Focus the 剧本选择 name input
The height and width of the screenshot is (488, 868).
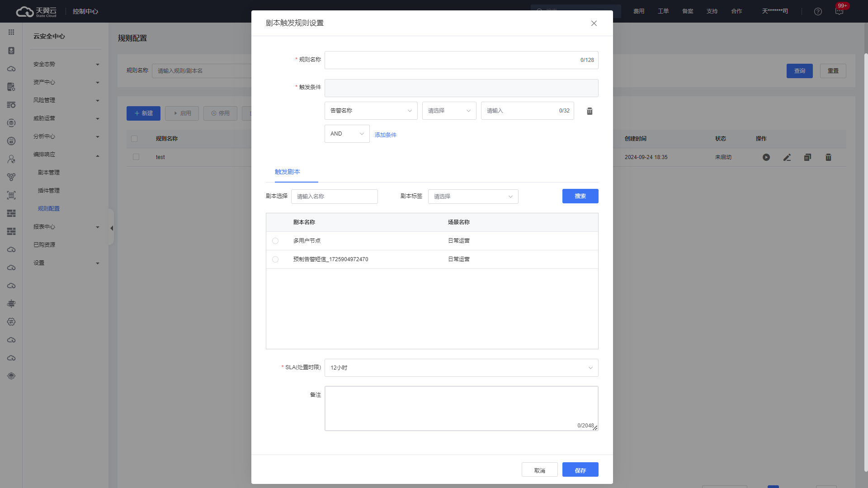pos(335,197)
